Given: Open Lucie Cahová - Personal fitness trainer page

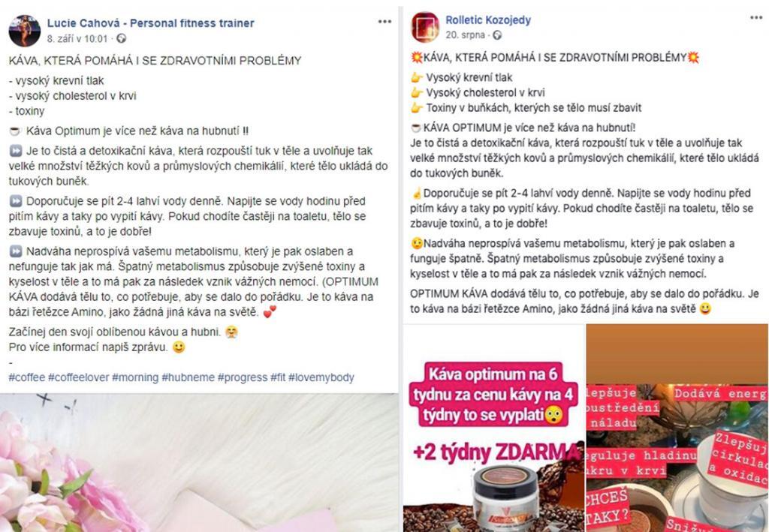Looking at the screenshot, I should (x=150, y=23).
